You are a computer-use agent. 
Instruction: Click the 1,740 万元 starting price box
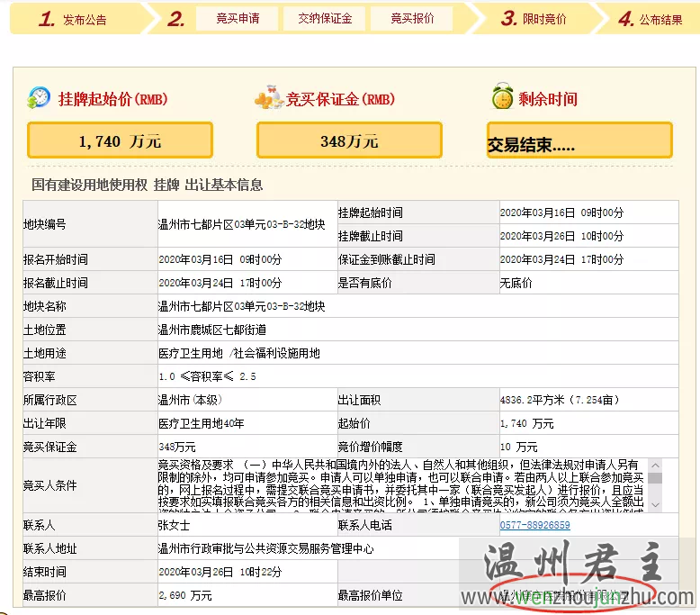(x=120, y=140)
